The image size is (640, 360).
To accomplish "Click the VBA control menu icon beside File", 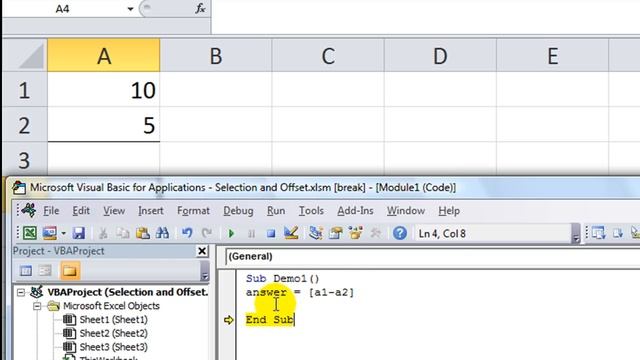I will pos(29,210).
